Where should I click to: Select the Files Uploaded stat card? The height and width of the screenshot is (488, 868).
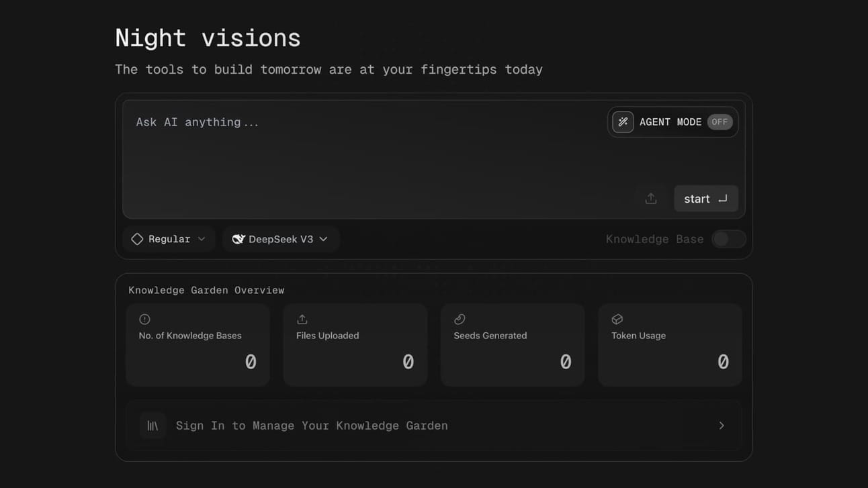(x=355, y=345)
